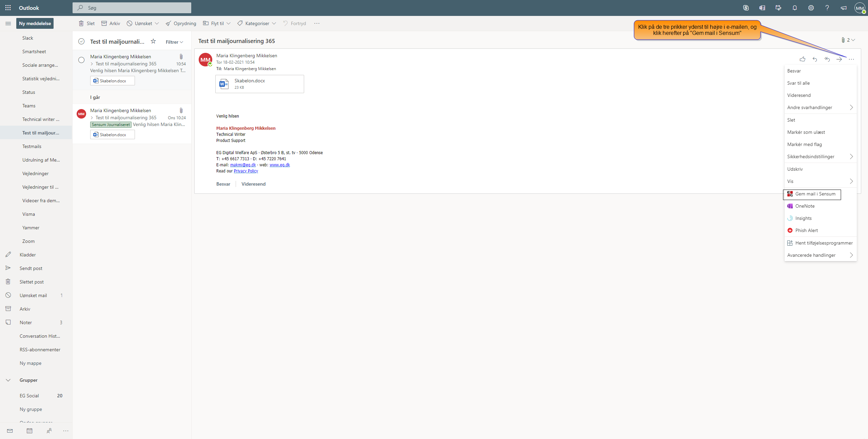Choose Svar til alle in the menu
Image resolution: width=868 pixels, height=439 pixels.
click(x=821, y=83)
